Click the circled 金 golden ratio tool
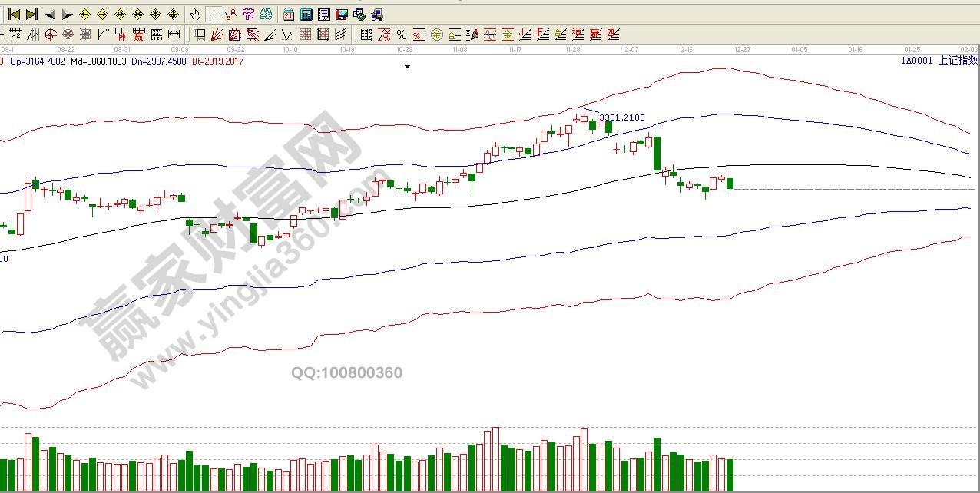The image size is (980, 493). 436,35
